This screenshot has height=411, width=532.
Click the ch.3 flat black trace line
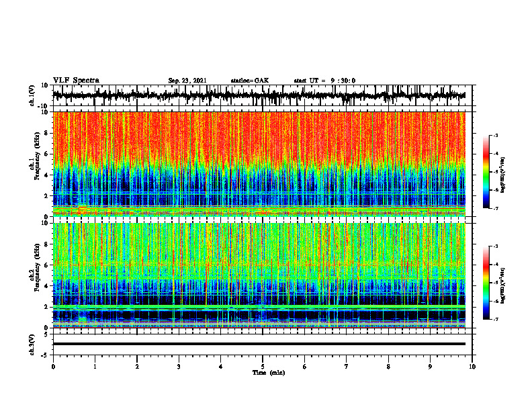(x=259, y=344)
